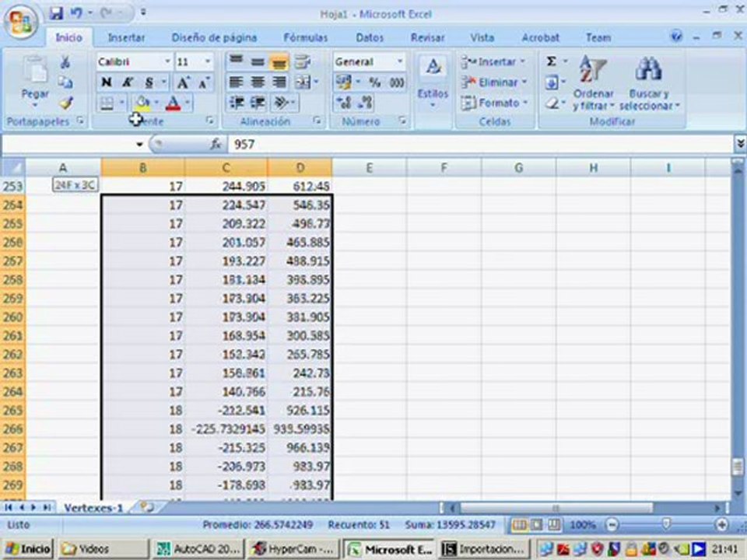Viewport: 747px width, 560px height.
Task: Click the AutoSum sigma icon
Action: click(551, 61)
